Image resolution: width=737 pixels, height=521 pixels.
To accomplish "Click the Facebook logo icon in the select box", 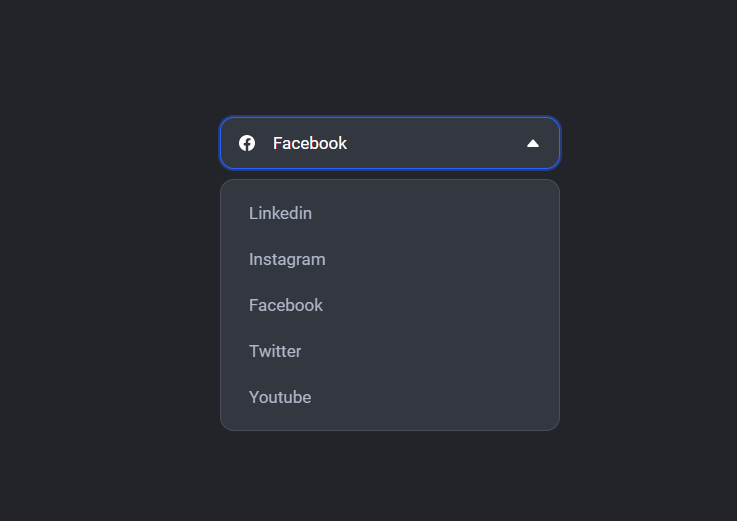I will pos(247,143).
